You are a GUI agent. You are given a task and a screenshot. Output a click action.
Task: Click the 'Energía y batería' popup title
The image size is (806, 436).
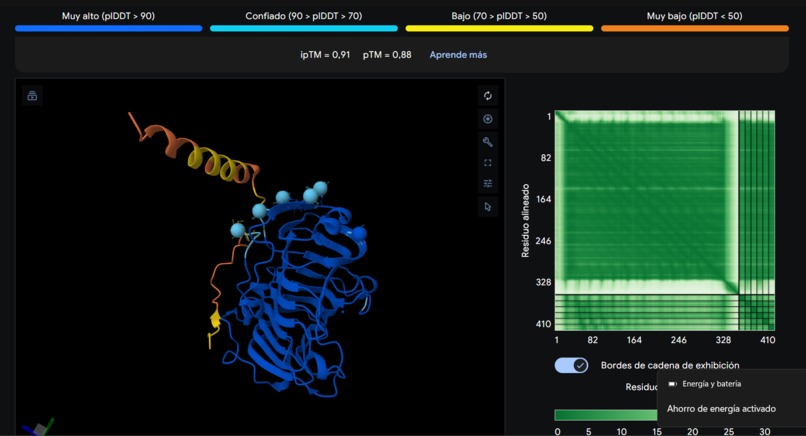click(711, 384)
